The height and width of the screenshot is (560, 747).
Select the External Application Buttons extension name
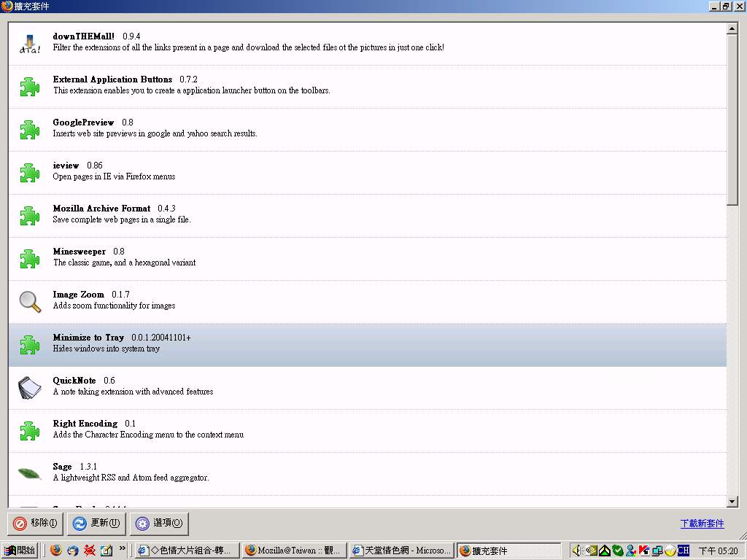tap(112, 79)
